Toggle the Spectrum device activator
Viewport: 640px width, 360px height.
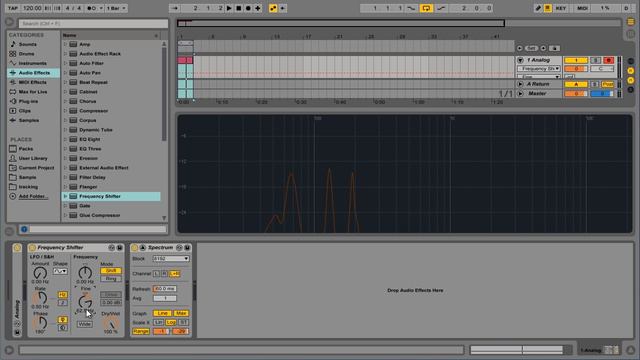point(134,248)
